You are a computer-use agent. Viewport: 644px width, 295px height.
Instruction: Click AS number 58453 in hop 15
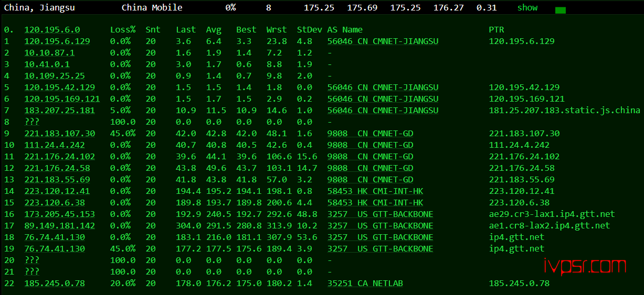click(340, 203)
